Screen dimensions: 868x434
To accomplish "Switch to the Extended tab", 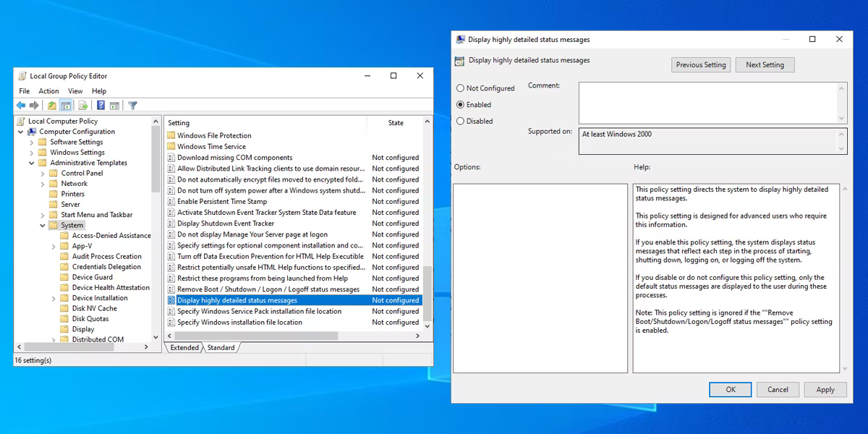I will [x=184, y=348].
